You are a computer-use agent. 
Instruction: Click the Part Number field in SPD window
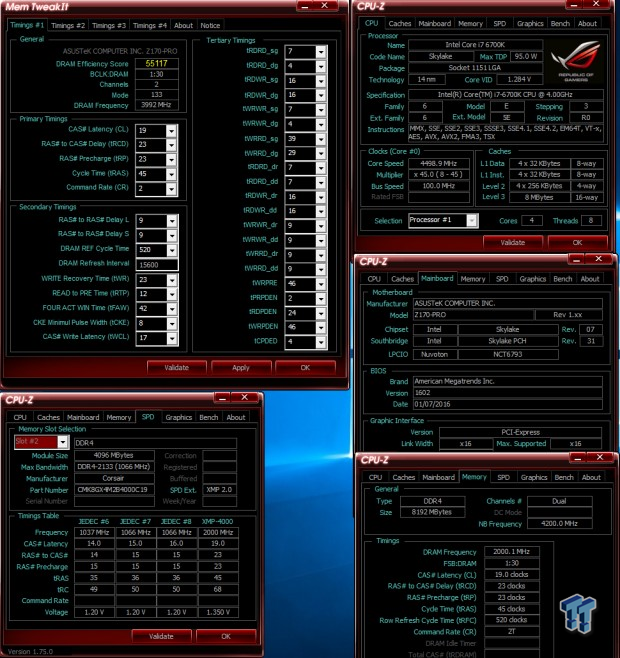[x=115, y=490]
